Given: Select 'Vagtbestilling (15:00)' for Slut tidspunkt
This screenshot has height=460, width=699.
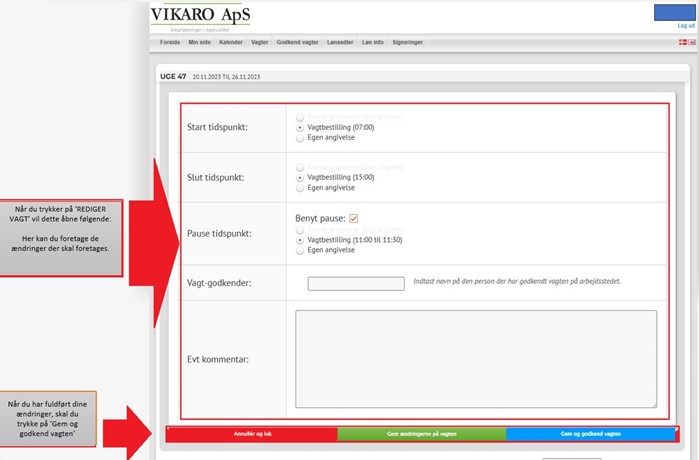Looking at the screenshot, I should point(300,177).
